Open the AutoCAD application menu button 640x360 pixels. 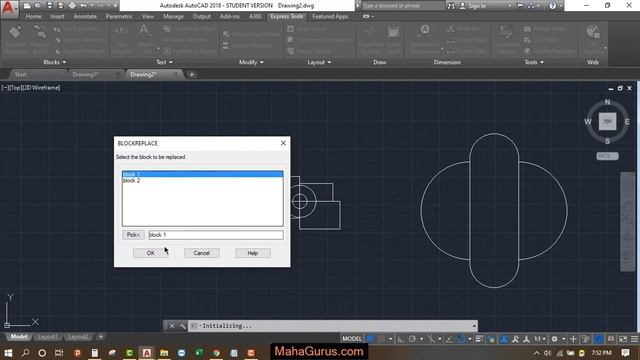[x=9, y=9]
